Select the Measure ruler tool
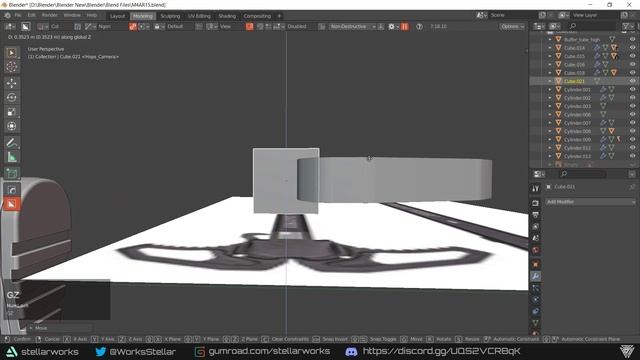The width and height of the screenshot is (640, 360). (11, 157)
